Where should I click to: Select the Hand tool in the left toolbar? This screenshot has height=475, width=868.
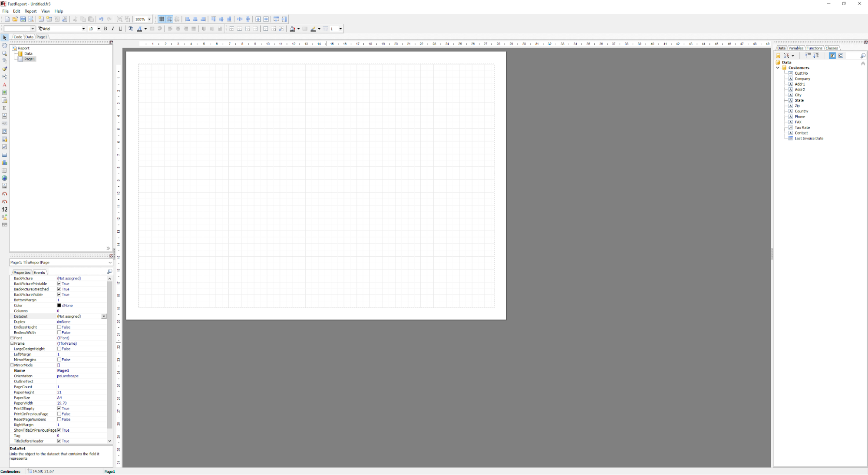coord(4,46)
